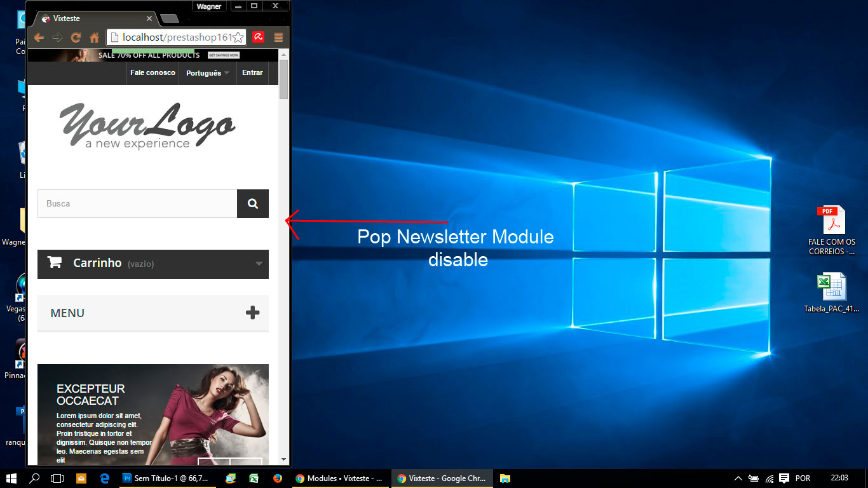The width and height of the screenshot is (868, 488).
Task: Open the orange store app on the taskbar
Action: (x=81, y=478)
